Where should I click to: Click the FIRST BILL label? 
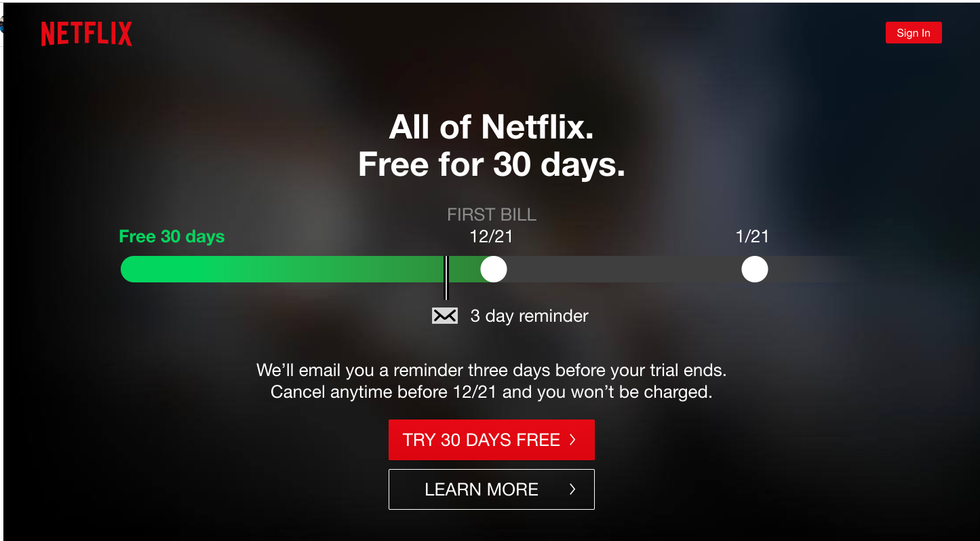tap(492, 214)
